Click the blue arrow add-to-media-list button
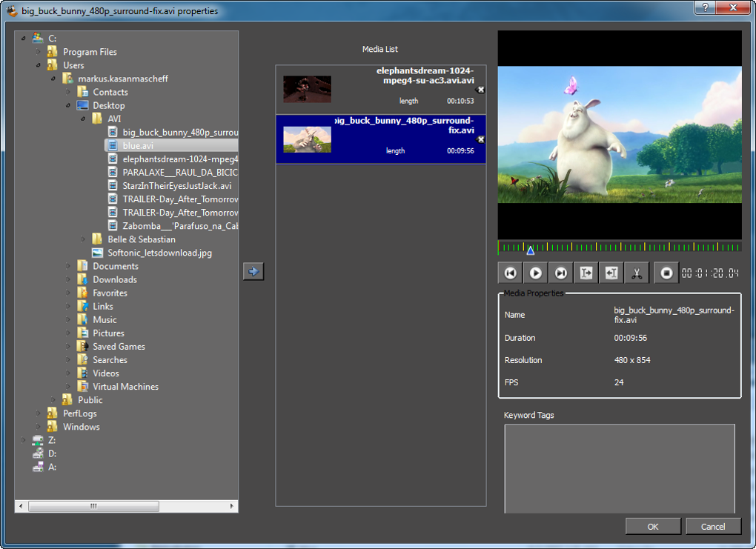The height and width of the screenshot is (549, 756). tap(253, 272)
